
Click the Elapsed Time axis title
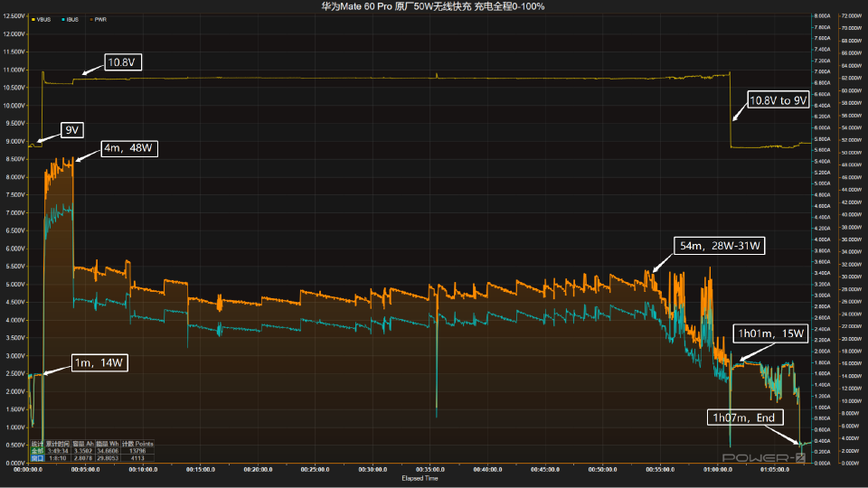click(420, 479)
